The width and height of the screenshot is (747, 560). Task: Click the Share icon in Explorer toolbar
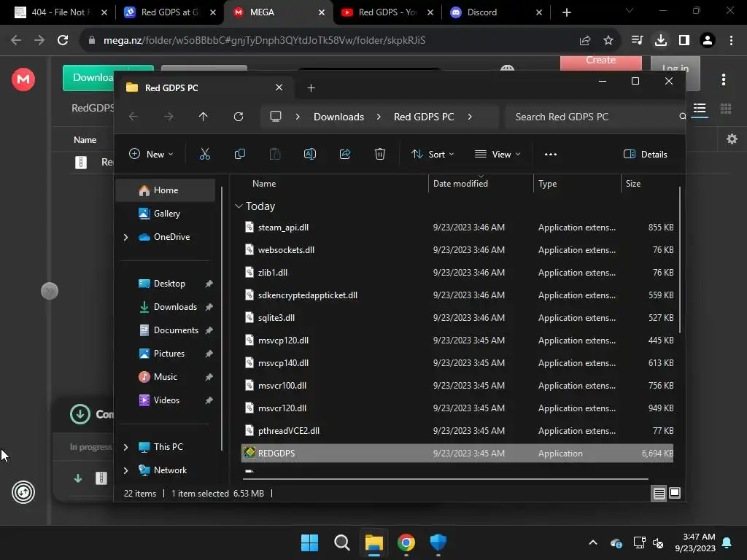pos(345,154)
